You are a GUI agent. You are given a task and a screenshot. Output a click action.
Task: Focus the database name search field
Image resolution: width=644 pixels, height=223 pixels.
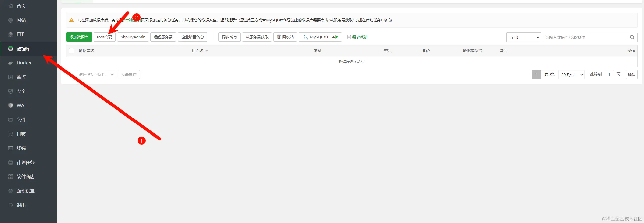point(586,37)
